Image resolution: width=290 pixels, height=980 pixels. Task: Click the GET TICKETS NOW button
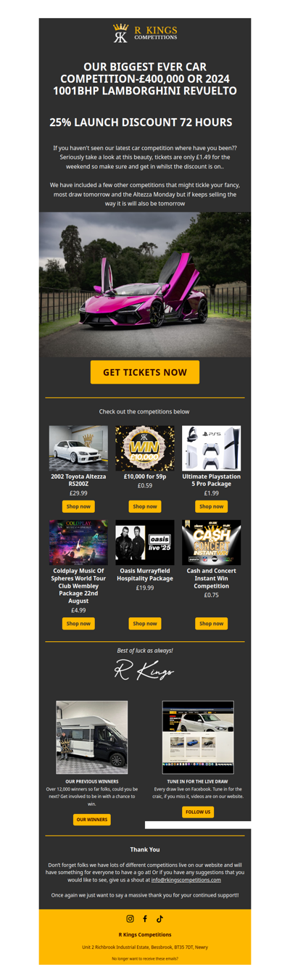pyautogui.click(x=145, y=372)
